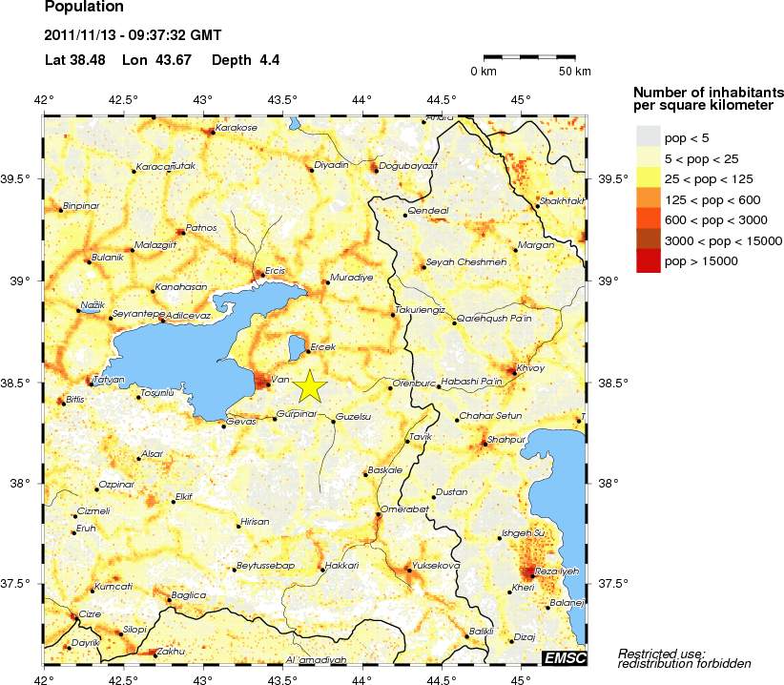Select the Tatvan city marker dot
The image size is (784, 685).
92,384
